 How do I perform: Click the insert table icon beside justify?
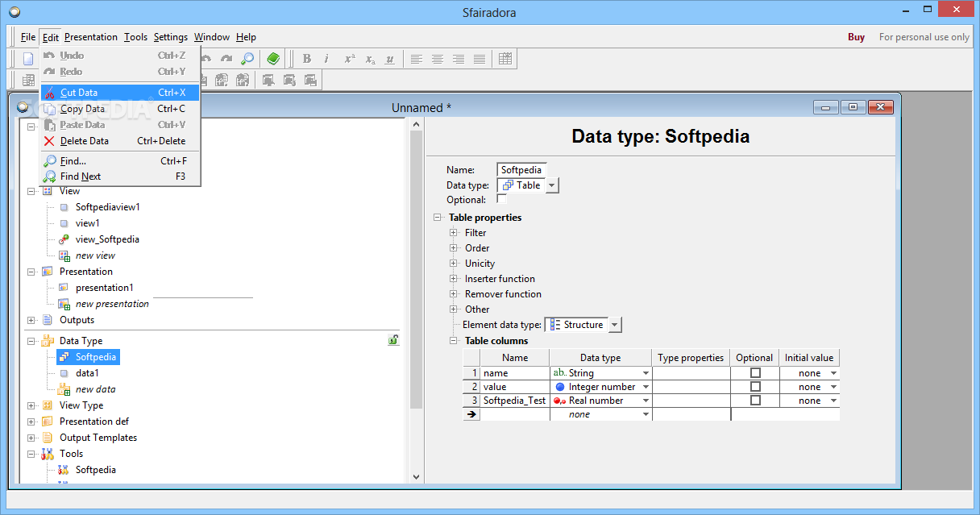click(505, 59)
